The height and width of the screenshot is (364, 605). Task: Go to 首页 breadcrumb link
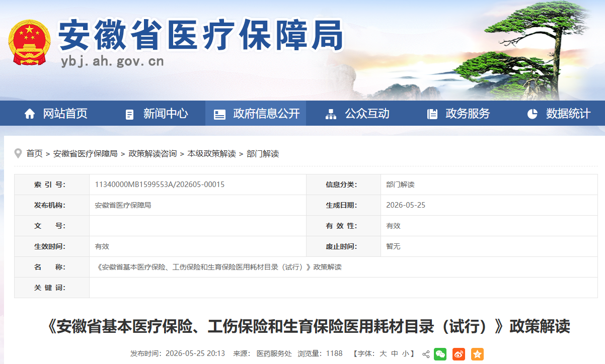[35, 153]
